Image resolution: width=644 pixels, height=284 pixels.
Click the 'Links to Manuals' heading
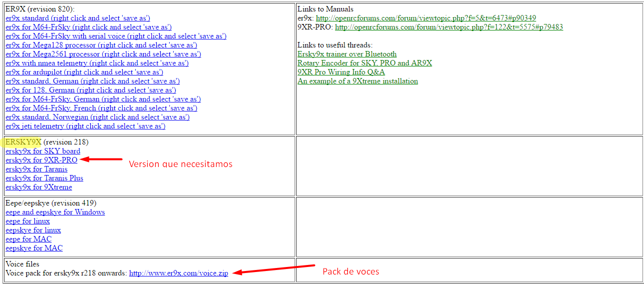[325, 9]
